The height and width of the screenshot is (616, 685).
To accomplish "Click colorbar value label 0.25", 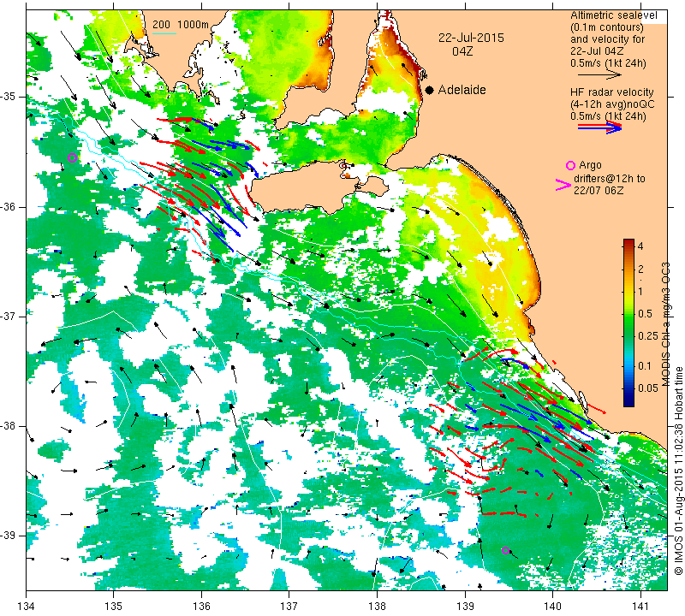I will tap(648, 335).
